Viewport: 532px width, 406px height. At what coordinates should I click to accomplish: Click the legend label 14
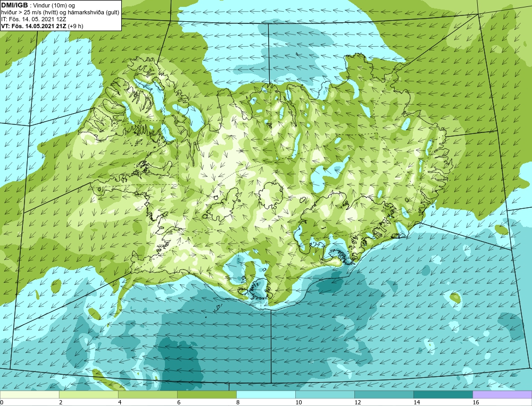coord(417,402)
